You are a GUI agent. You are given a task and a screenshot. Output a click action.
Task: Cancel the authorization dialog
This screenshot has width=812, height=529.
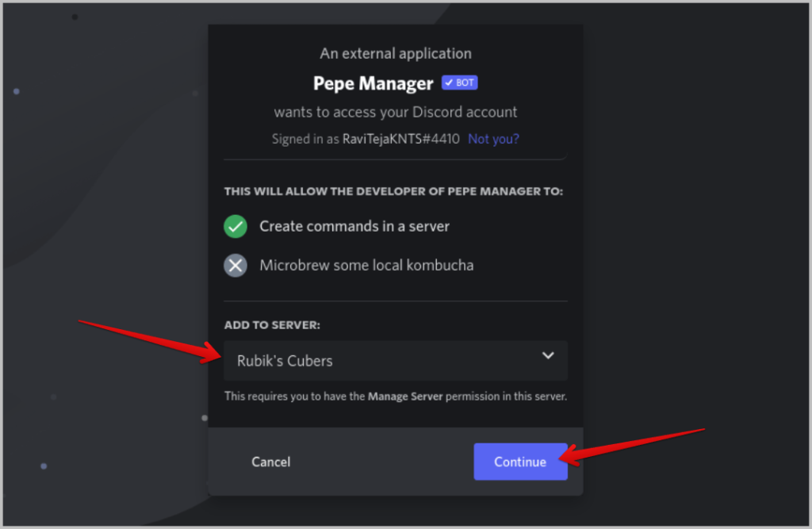pos(271,462)
